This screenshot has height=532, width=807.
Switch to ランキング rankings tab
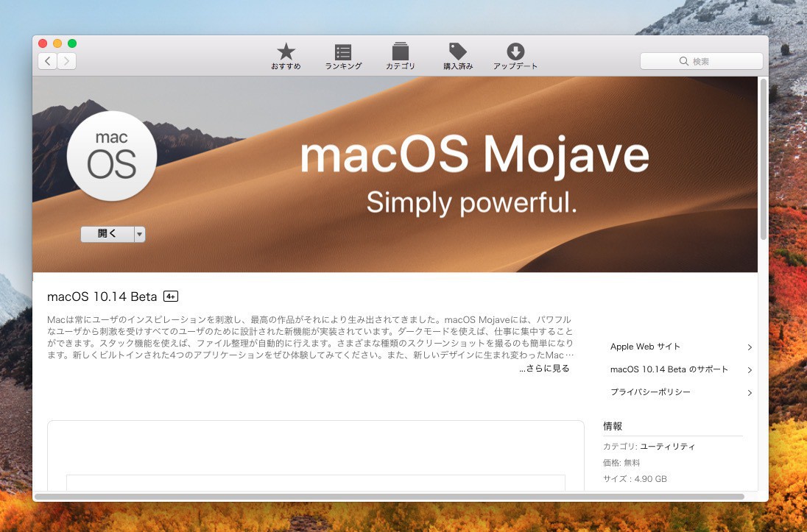pos(343,56)
